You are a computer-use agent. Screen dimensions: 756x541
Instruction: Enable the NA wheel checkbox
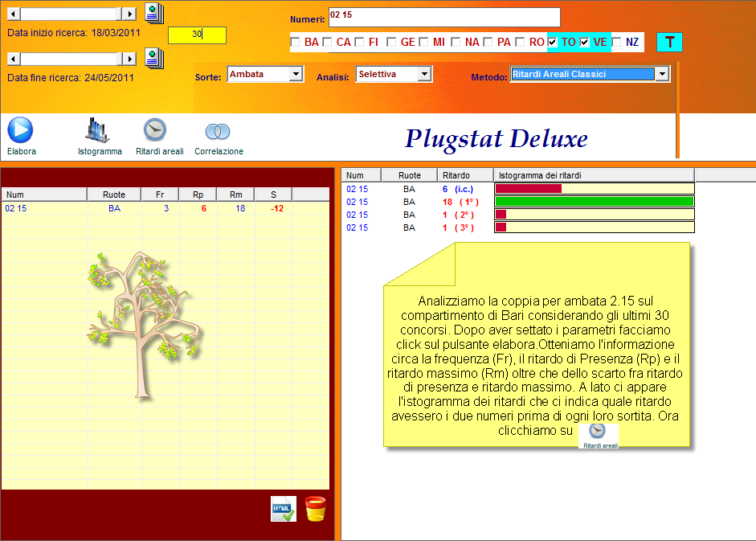click(x=456, y=42)
